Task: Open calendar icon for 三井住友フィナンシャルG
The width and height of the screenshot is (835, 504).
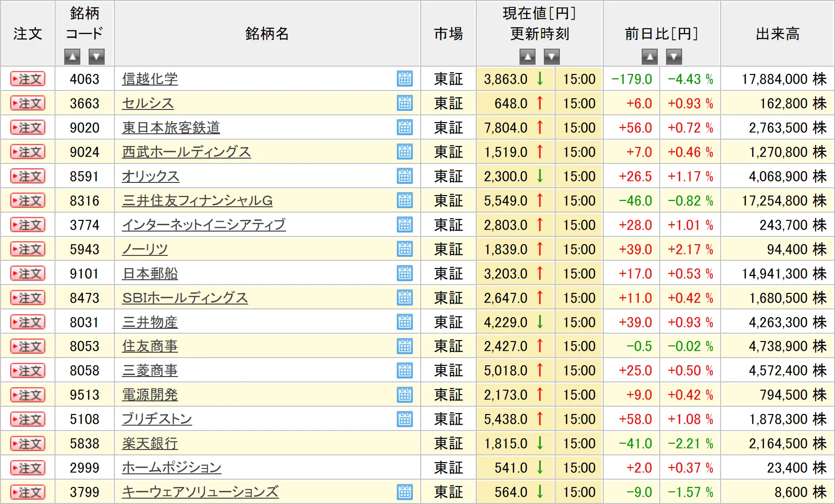Action: pos(405,200)
